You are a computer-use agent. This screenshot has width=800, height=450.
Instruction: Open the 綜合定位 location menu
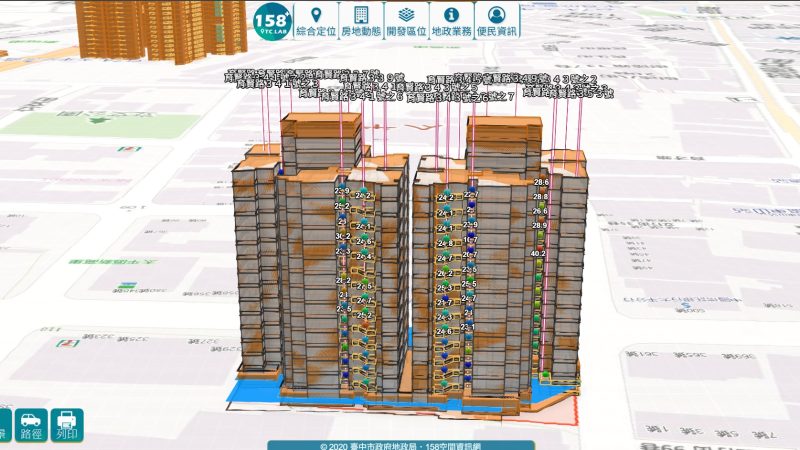(316, 21)
